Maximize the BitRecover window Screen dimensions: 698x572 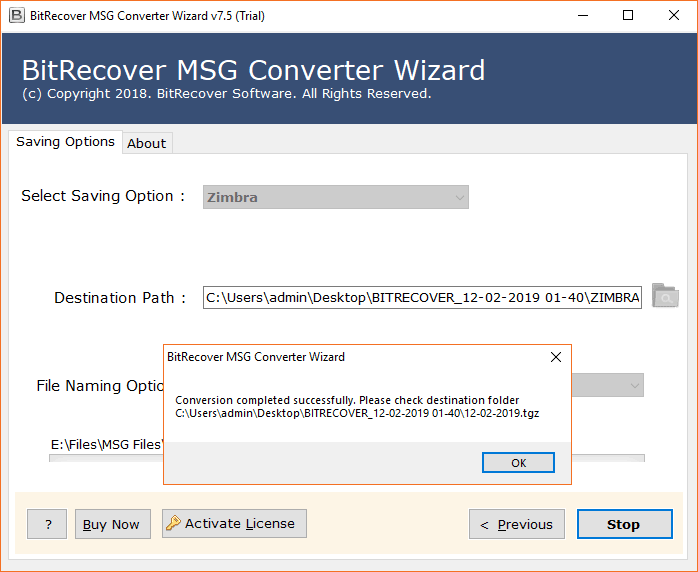coord(628,16)
